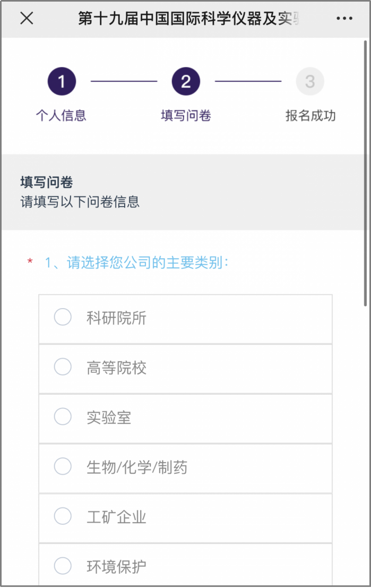
Task: Go to the 个人信息 step label
Action: point(61,115)
